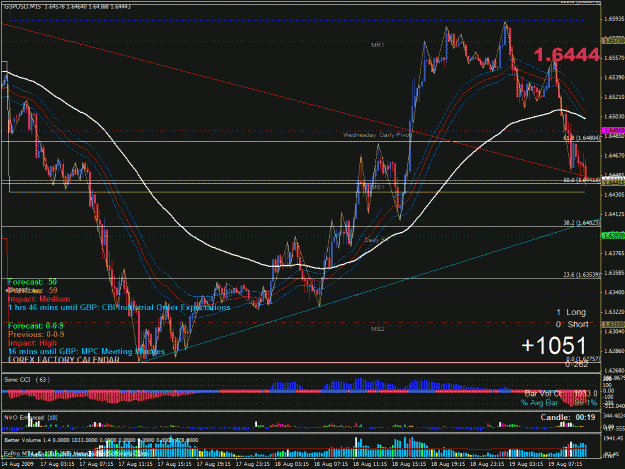Click the 1.63220 price axis value

pyautogui.click(x=614, y=312)
